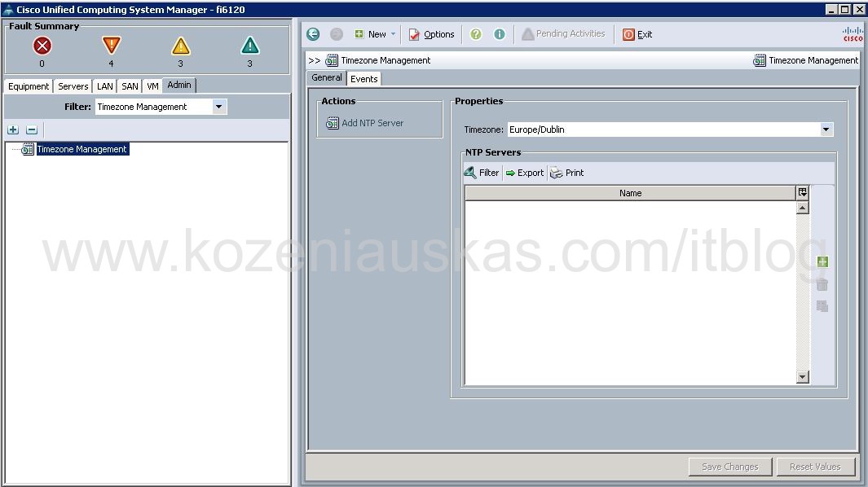Screen dimensions: 868x487
Task: Switch to the VM tab
Action: [152, 86]
